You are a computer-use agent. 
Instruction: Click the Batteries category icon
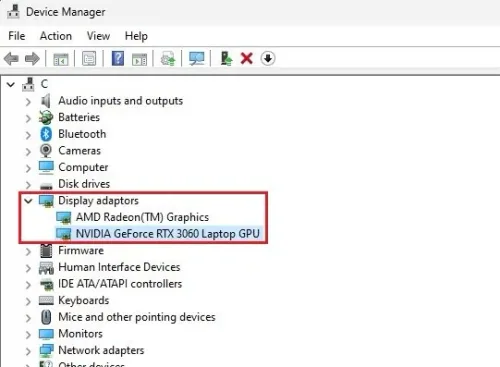(46, 117)
